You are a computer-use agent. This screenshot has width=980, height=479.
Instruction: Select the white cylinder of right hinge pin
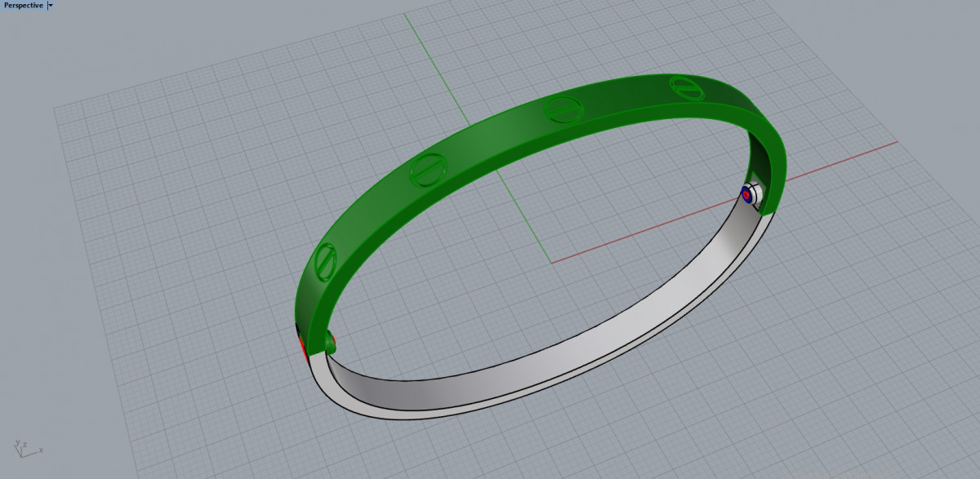click(x=756, y=193)
